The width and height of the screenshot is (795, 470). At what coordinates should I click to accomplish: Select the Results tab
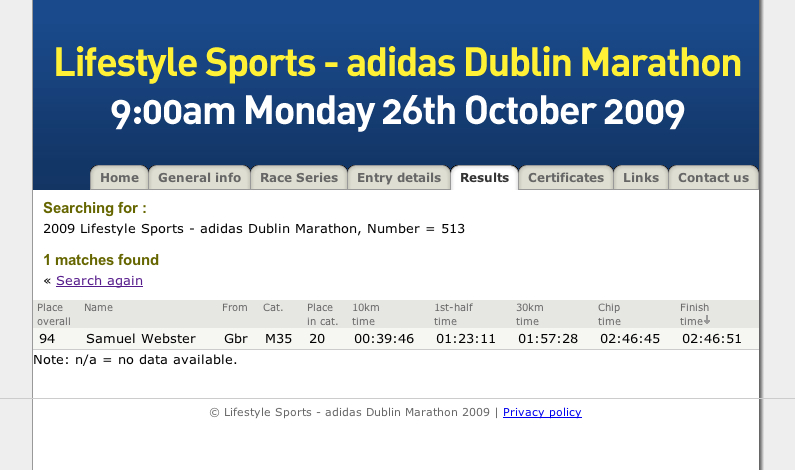coord(484,177)
